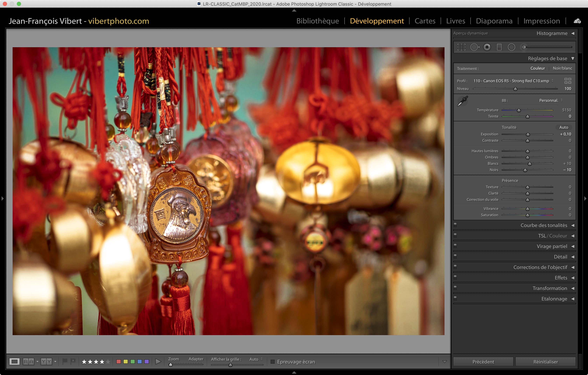Screen dimensions: 588x375
Task: Select the Red eye correction tool
Action: [x=487, y=47]
